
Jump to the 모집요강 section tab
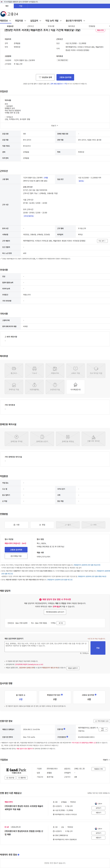pyautogui.click(x=10, y=26)
